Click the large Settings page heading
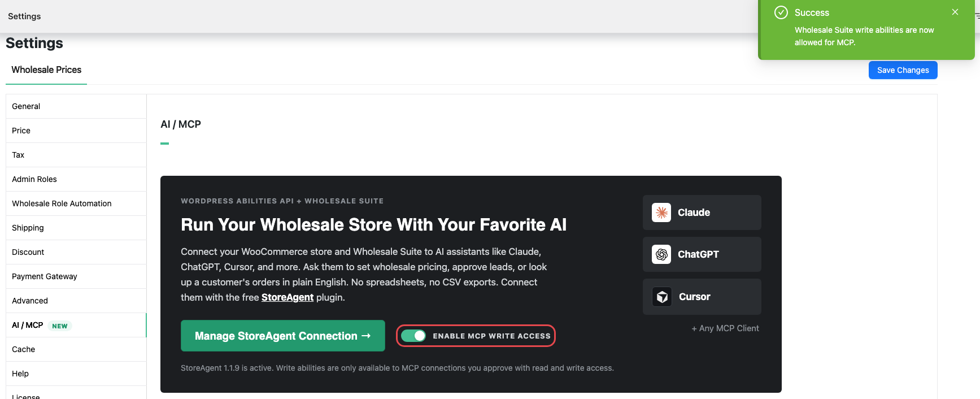The height and width of the screenshot is (399, 980). 34,43
